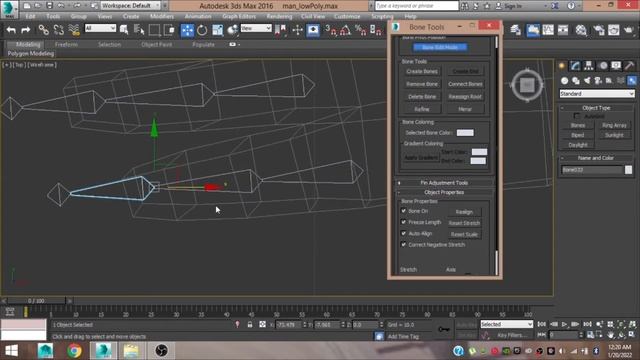Click the object color swatch beside name
Viewport: 640px width, 360px height.
pos(628,170)
